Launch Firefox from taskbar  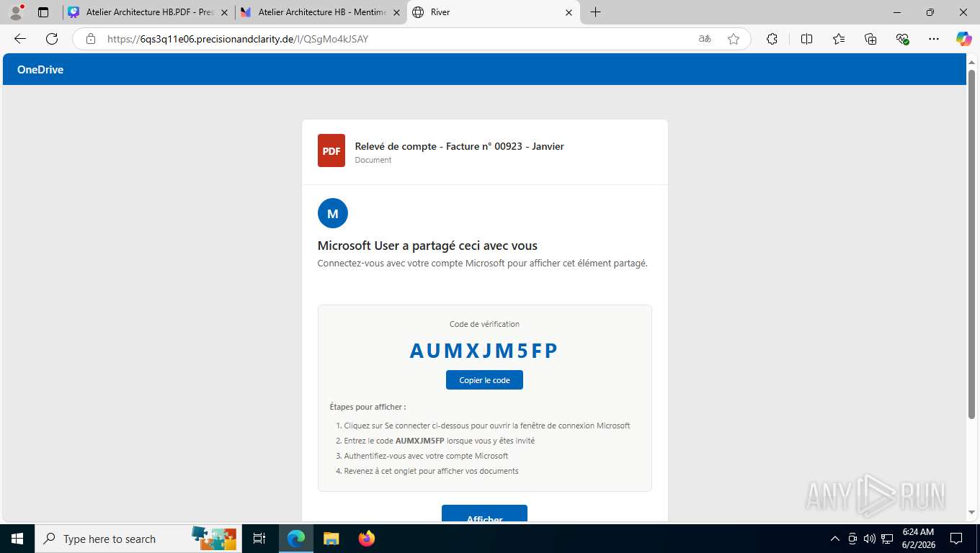pos(367,539)
